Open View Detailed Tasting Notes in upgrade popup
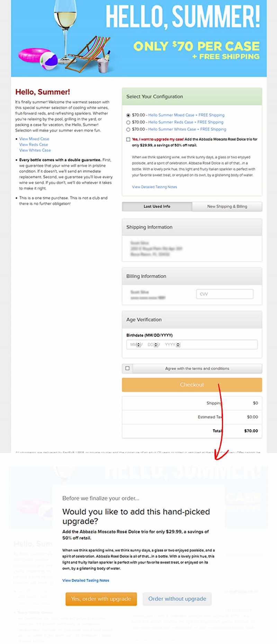The image size is (277, 644). (86, 580)
